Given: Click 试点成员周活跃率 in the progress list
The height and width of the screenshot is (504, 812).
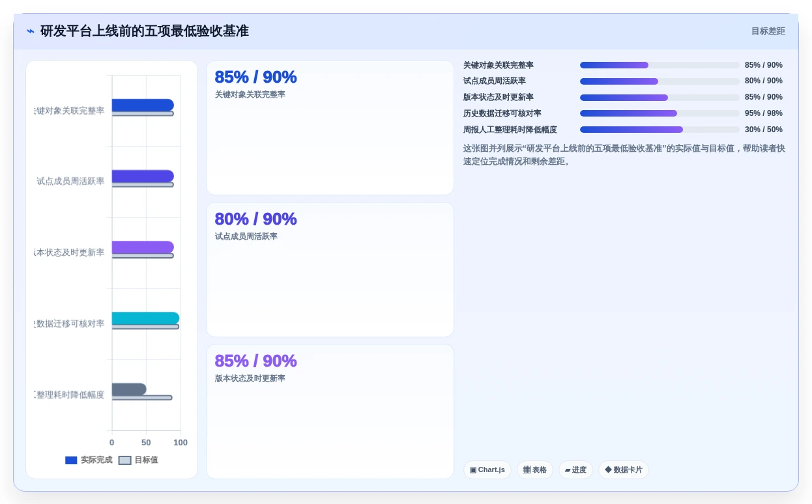Looking at the screenshot, I should pos(495,81).
